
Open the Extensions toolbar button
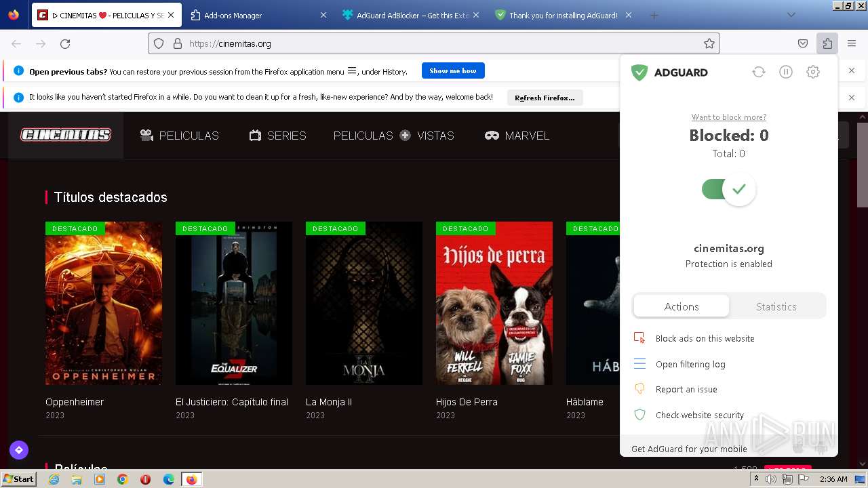827,43
